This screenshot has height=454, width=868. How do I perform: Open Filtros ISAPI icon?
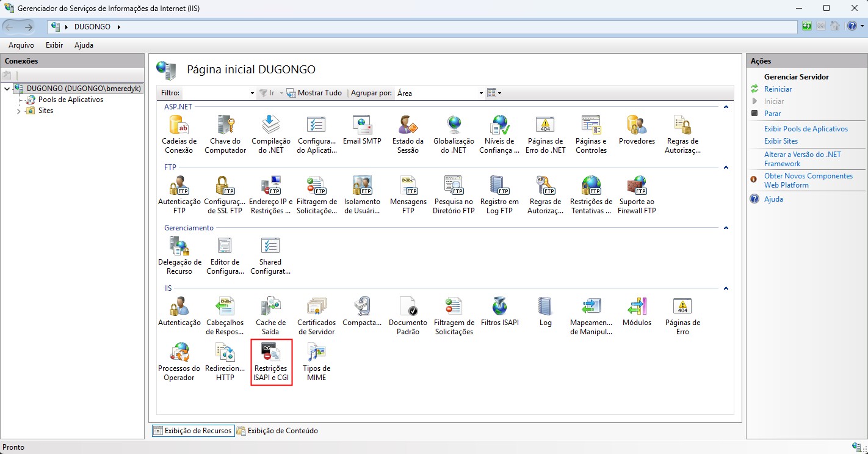[x=499, y=312]
